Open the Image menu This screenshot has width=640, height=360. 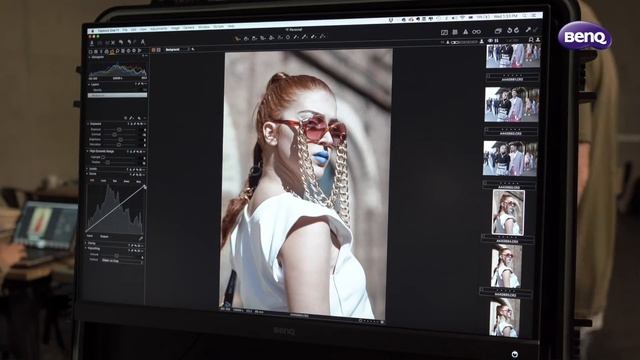click(175, 28)
